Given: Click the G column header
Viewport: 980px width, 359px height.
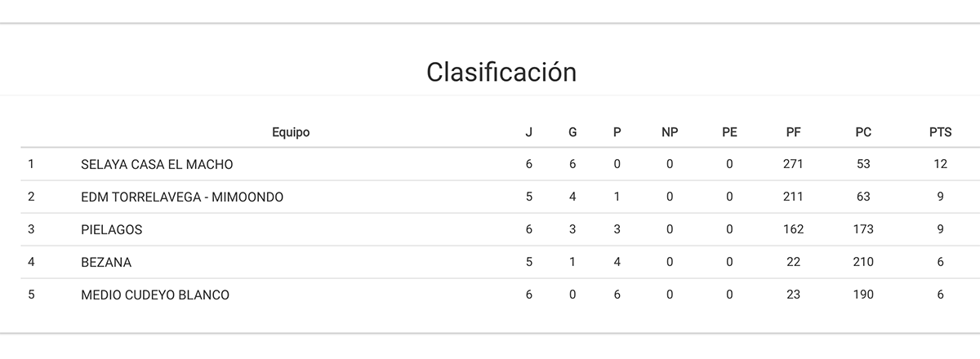Looking at the screenshot, I should click(x=572, y=132).
